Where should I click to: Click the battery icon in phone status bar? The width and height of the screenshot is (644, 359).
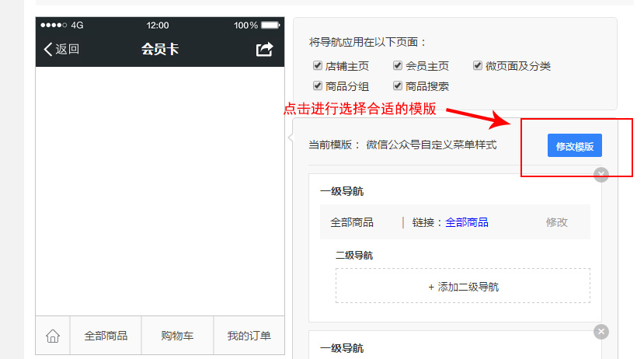270,26
